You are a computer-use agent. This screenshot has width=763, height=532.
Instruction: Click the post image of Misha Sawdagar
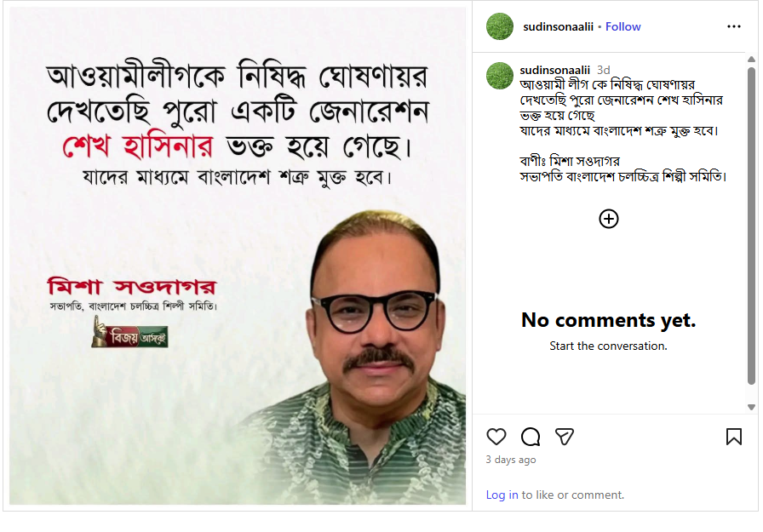click(238, 256)
